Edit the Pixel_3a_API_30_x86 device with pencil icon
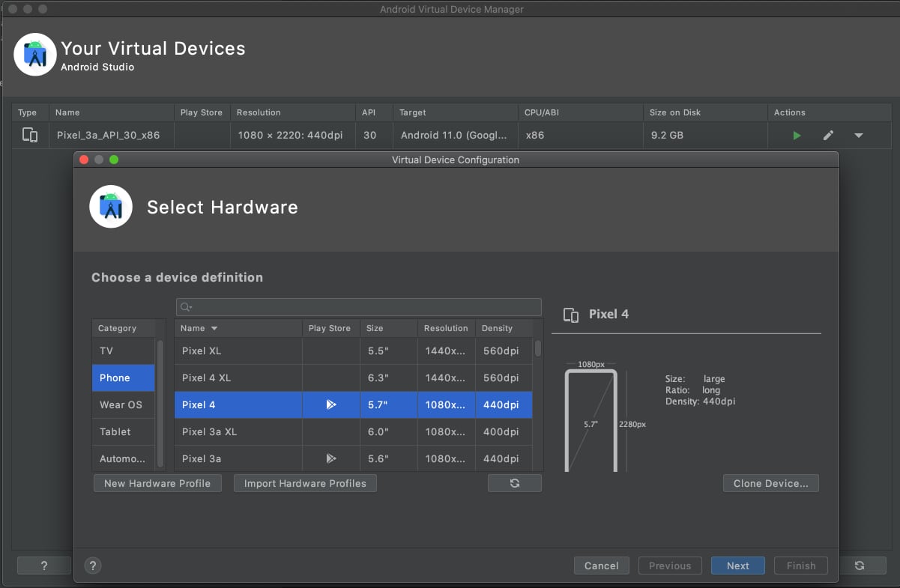900x588 pixels. tap(828, 136)
